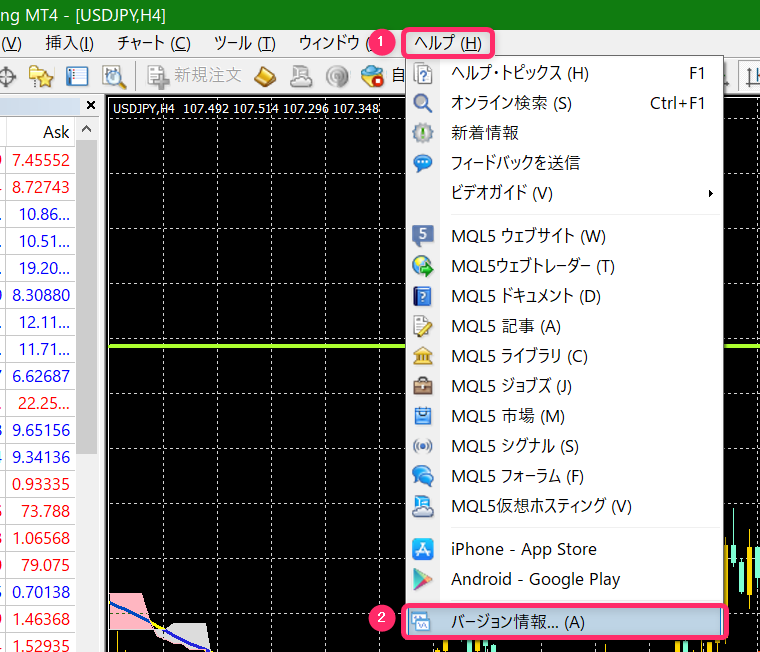
Task: Click the 新着情報 gear-badge icon
Action: [423, 133]
